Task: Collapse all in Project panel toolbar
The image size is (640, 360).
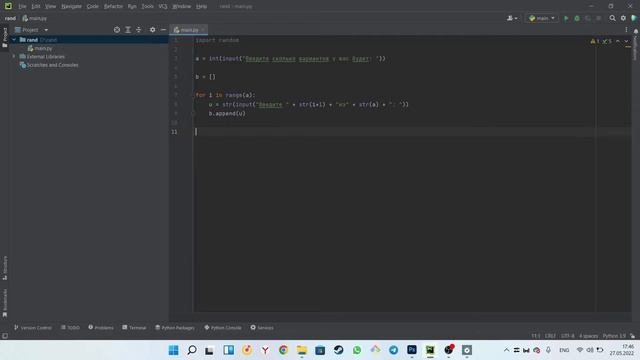Action: [x=139, y=30]
